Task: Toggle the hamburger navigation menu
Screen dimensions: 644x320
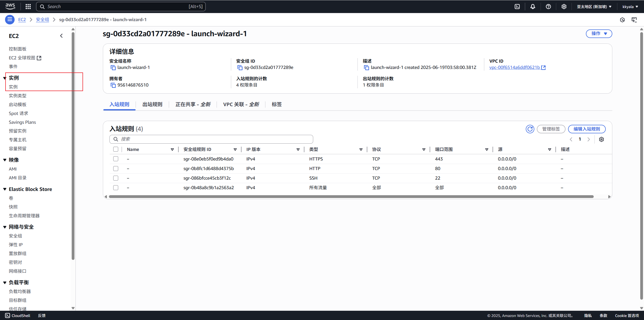Action: [x=10, y=20]
